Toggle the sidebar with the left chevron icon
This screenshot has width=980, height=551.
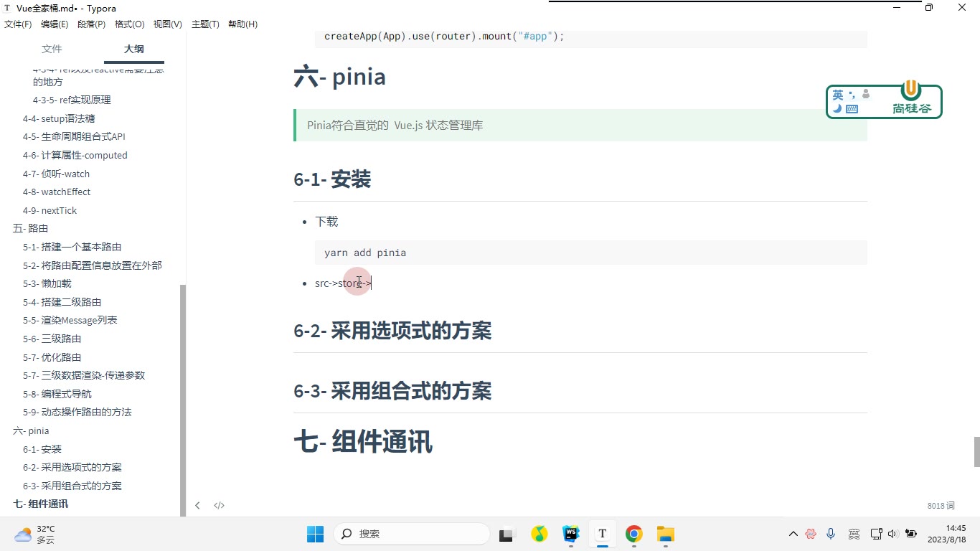click(x=197, y=506)
